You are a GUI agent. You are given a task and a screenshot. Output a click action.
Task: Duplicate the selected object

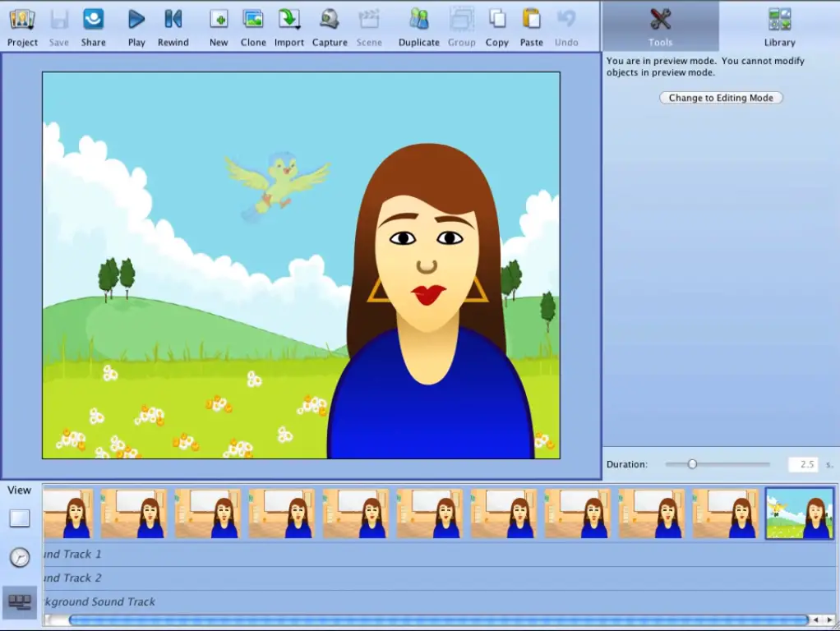tap(419, 19)
